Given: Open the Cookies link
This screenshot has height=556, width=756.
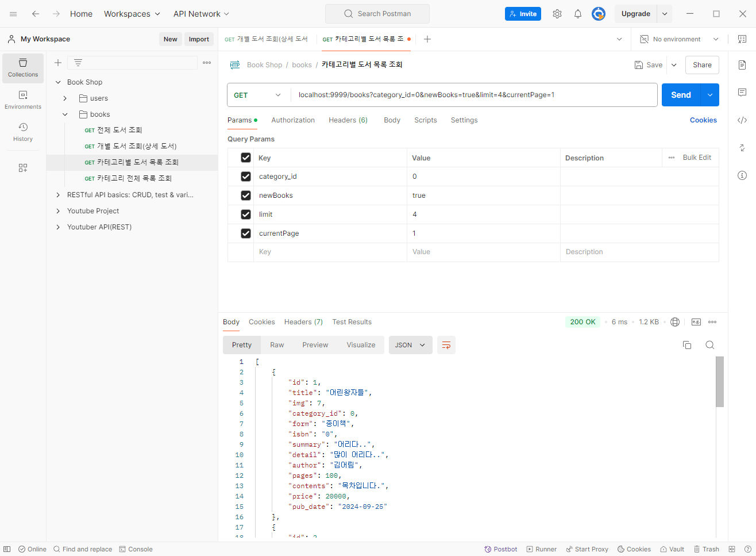Looking at the screenshot, I should [x=703, y=120].
